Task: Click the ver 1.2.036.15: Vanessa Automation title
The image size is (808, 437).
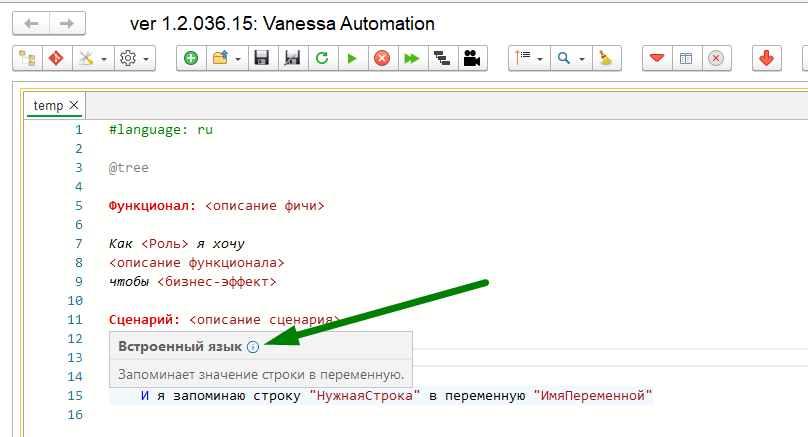Action: pyautogui.click(x=282, y=24)
